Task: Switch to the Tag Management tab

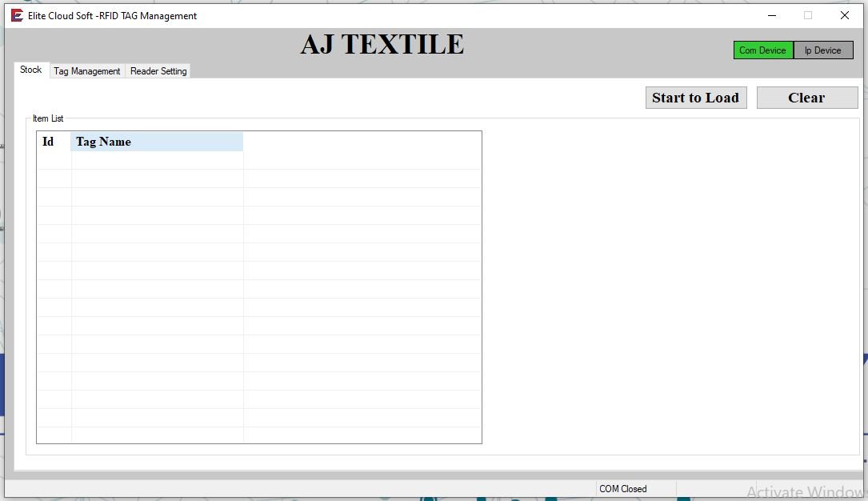Action: coord(86,71)
